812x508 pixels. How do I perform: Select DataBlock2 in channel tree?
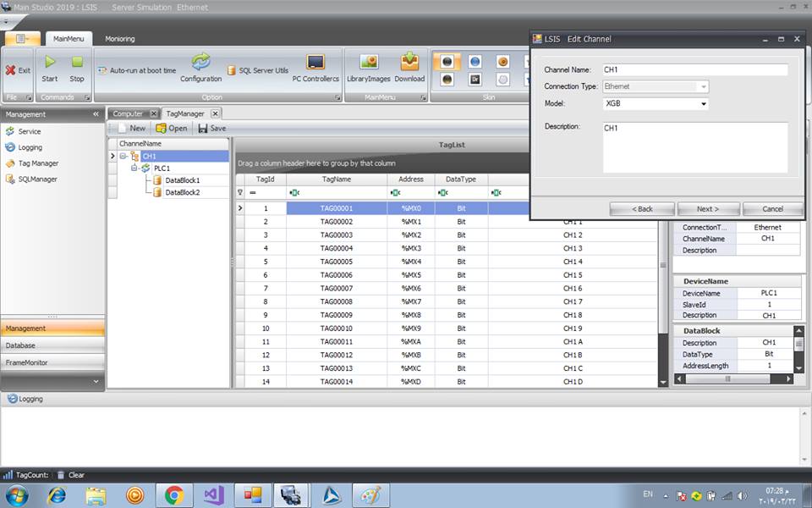183,192
